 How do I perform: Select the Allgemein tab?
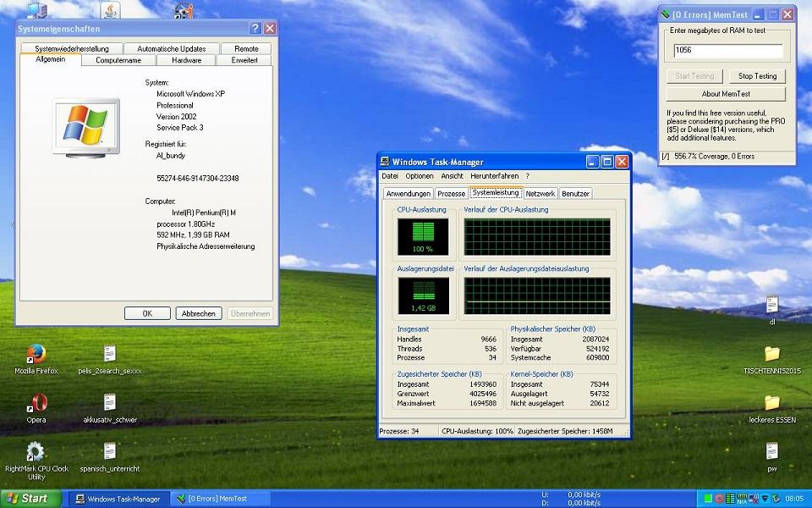pyautogui.click(x=51, y=59)
